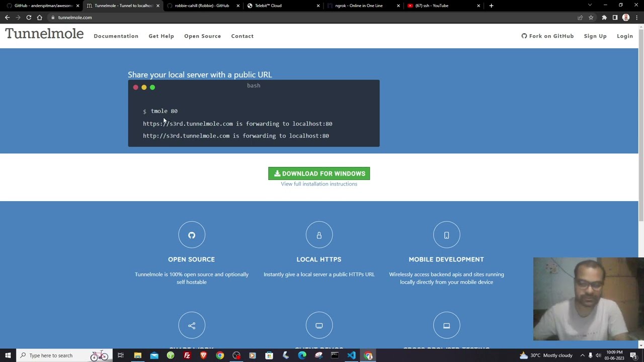Image resolution: width=644 pixels, height=362 pixels.
Task: Click the Login link
Action: (x=625, y=36)
